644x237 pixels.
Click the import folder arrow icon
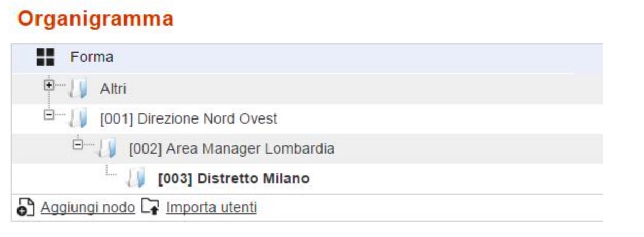(151, 208)
